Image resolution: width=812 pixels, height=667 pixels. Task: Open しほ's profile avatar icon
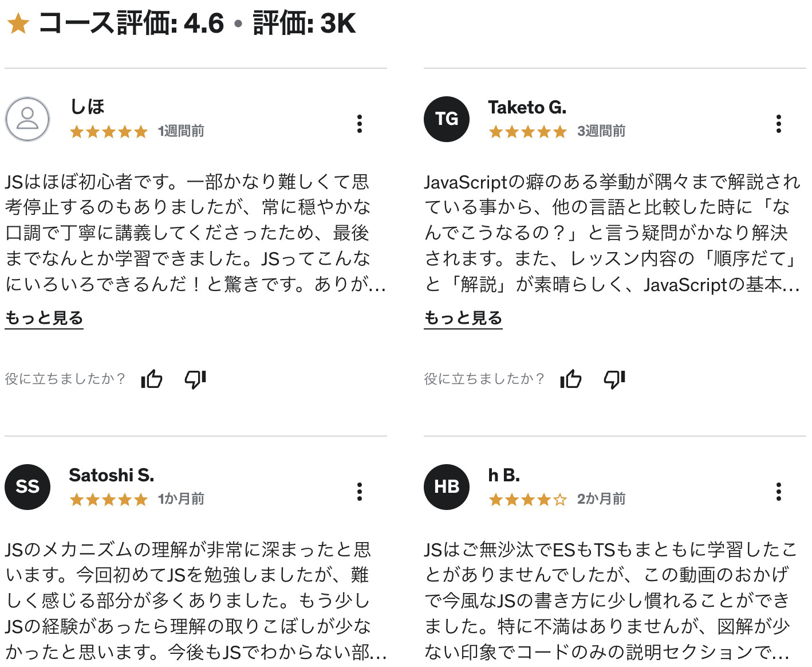pyautogui.click(x=27, y=119)
